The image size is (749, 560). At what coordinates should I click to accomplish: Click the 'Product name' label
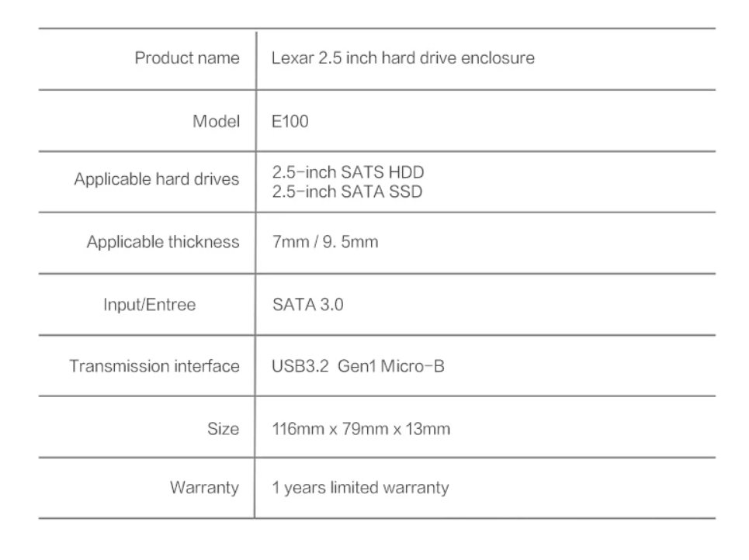pyautogui.click(x=187, y=57)
